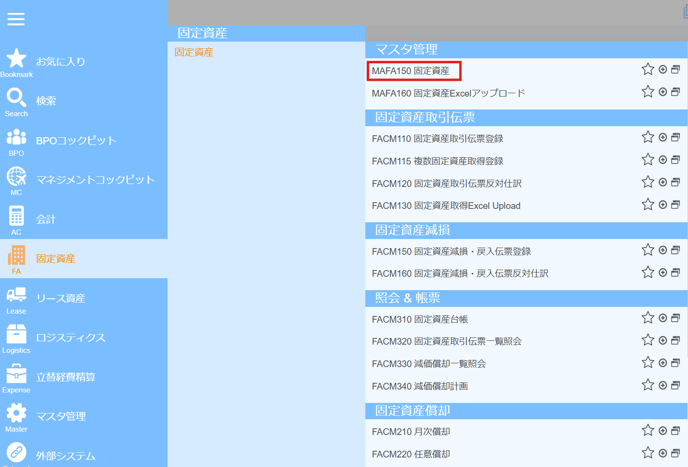
Task: Open 検索 Search in sidebar
Action: point(83,102)
